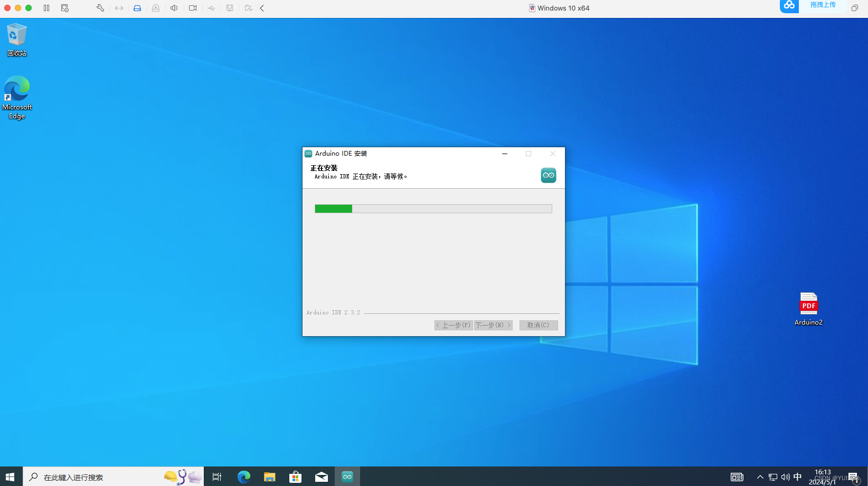868x486 pixels.
Task: Click the search highlights hat icons in search box
Action: 183,477
